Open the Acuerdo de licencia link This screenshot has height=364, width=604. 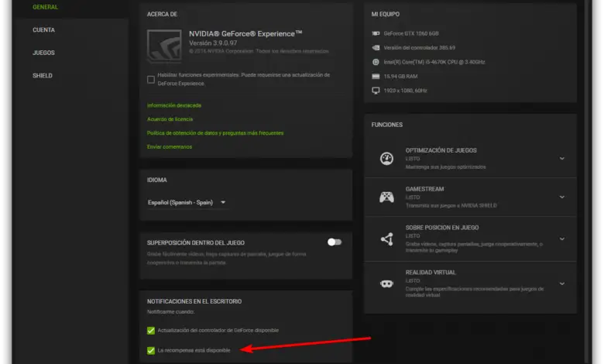(170, 119)
